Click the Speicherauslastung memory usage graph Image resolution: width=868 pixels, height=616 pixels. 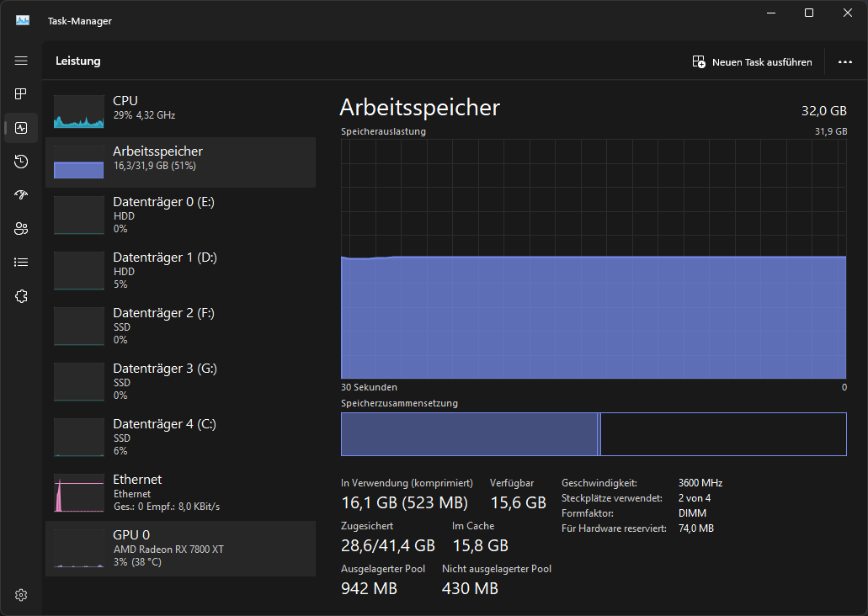(x=594, y=259)
